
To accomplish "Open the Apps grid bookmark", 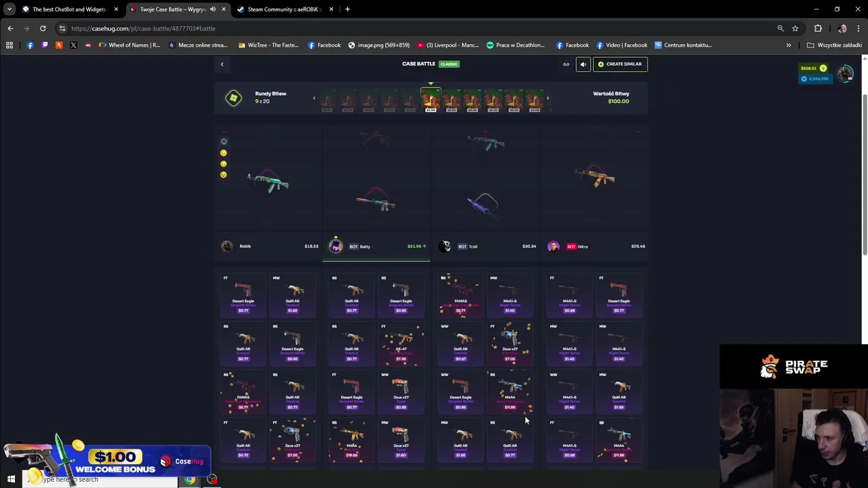I will coord(9,45).
